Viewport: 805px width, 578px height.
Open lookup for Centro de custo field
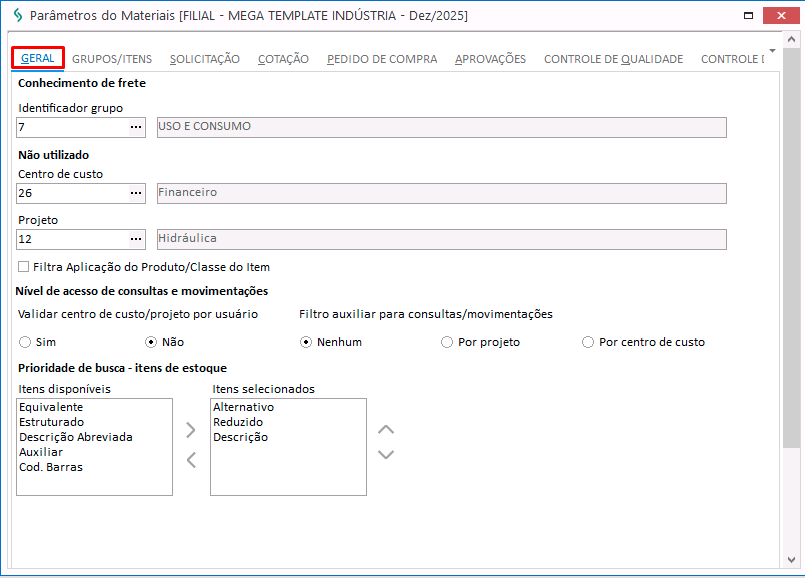136,193
